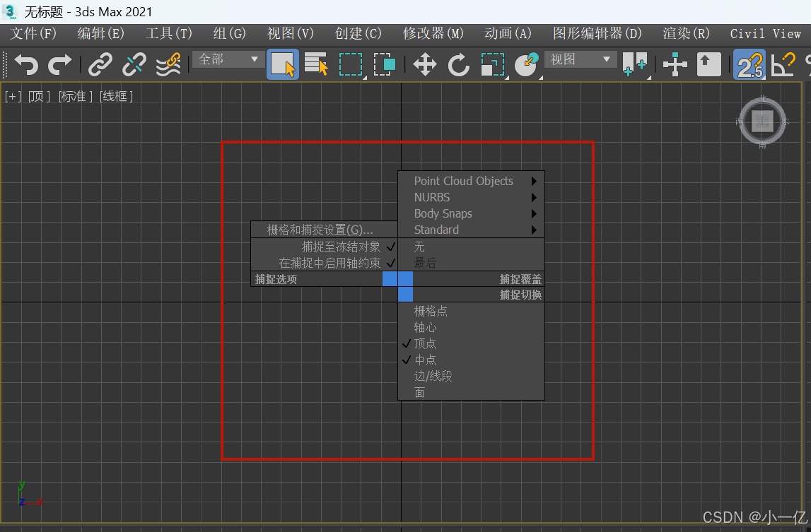The height and width of the screenshot is (532, 811).
Task: Toggle 捕捉至冻结对象 option
Action: click(324, 247)
